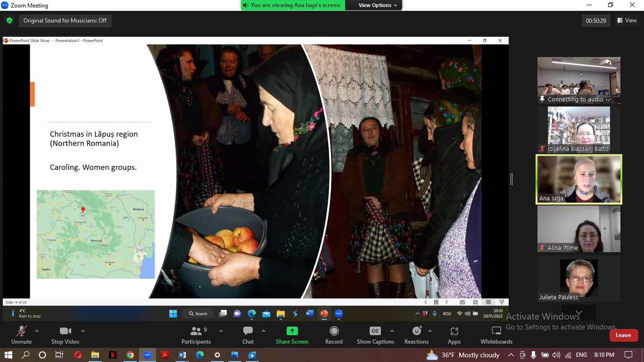Open the volume control in system tray
The height and width of the screenshot is (362, 644).
click(556, 355)
